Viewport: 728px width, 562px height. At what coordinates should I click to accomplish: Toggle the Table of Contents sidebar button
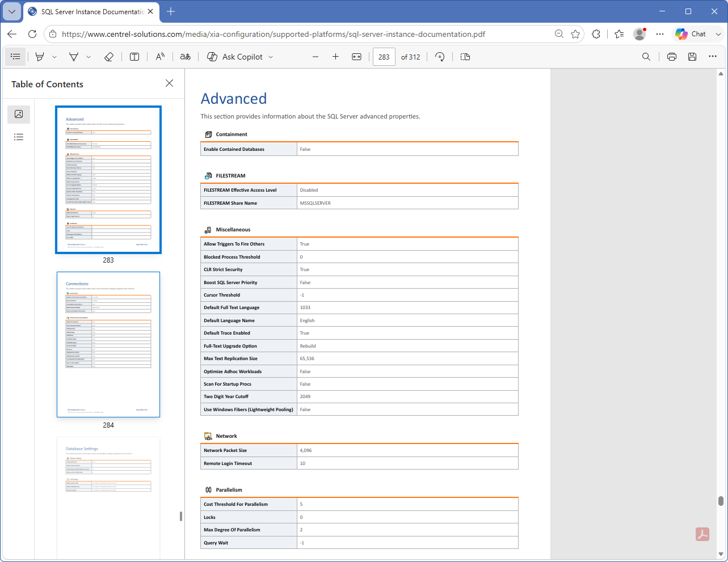point(15,57)
